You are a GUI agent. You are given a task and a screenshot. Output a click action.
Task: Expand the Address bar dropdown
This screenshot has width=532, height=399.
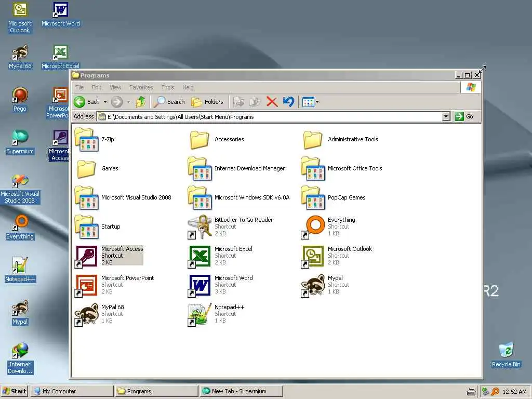pyautogui.click(x=446, y=117)
